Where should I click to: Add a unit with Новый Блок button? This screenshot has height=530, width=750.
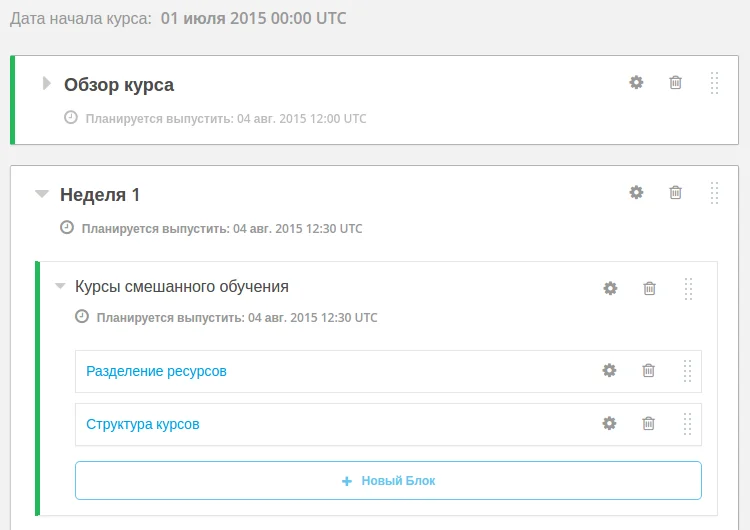(388, 480)
